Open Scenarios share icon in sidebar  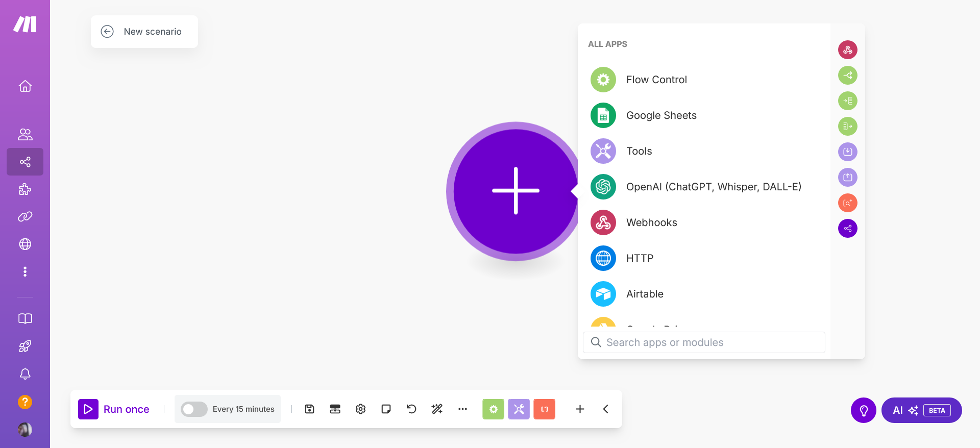[x=25, y=162]
